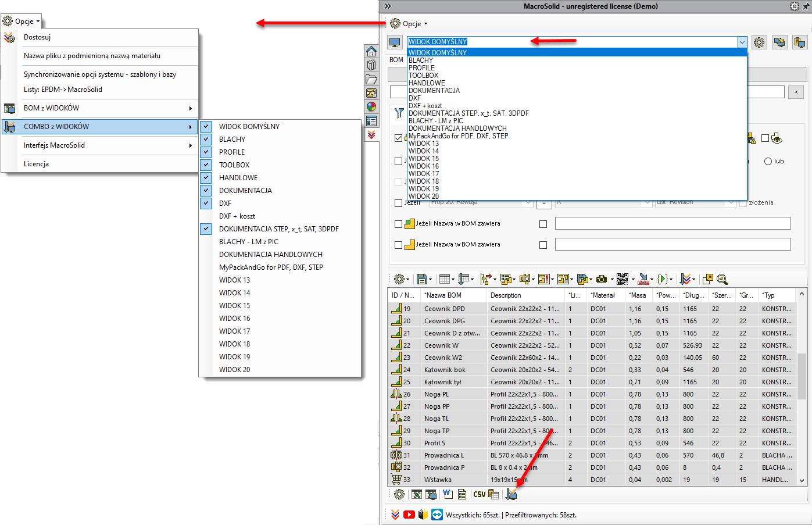Open view settings gear next to combo
The height and width of the screenshot is (525, 812).
pyautogui.click(x=759, y=42)
